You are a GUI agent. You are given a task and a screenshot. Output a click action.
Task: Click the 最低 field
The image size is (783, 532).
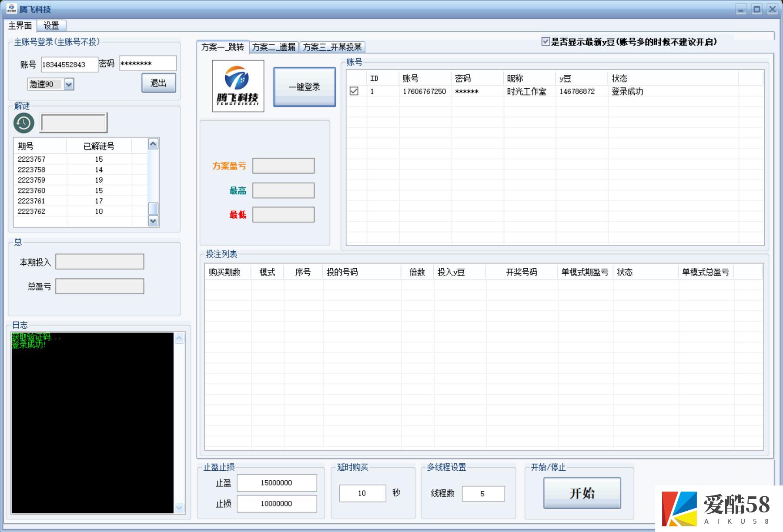pyautogui.click(x=284, y=215)
